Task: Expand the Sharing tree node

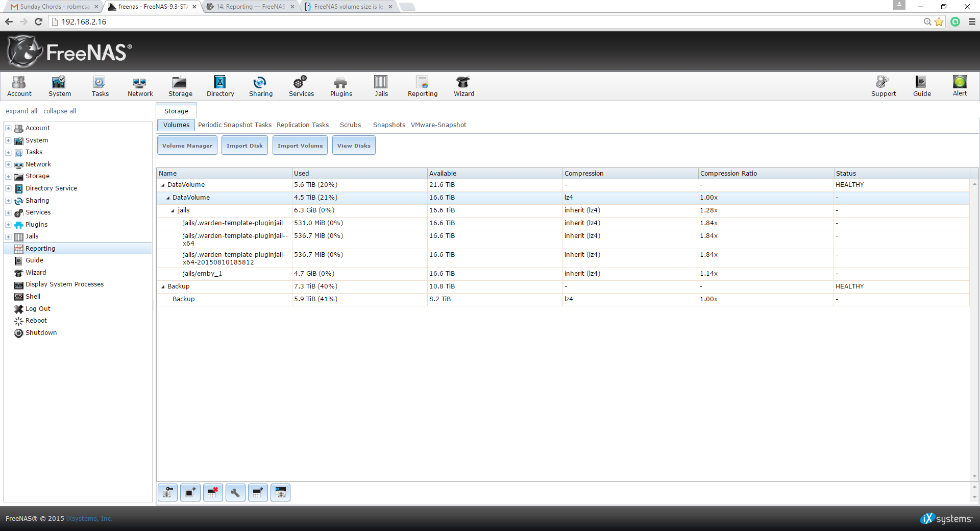Action: (x=8, y=201)
